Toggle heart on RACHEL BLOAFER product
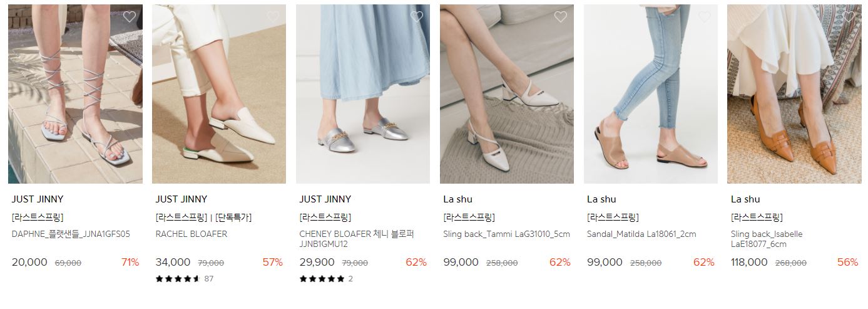The width and height of the screenshot is (868, 309). [273, 17]
